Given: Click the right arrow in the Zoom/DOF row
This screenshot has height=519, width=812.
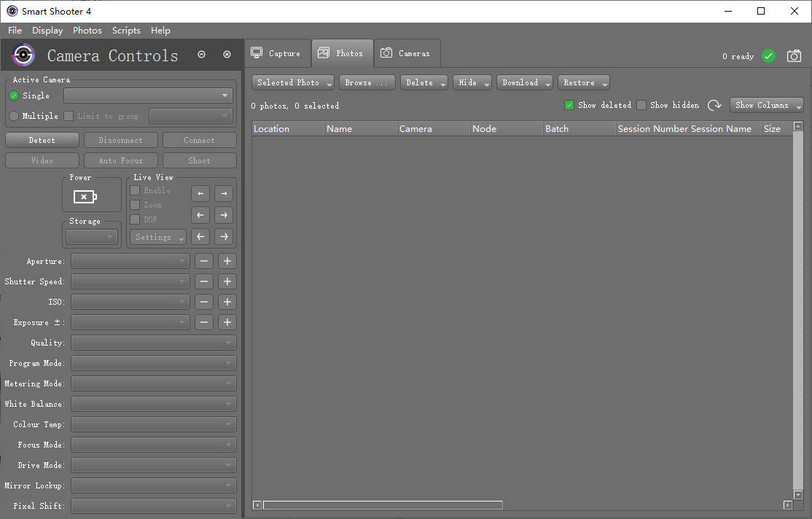Looking at the screenshot, I should click(224, 215).
